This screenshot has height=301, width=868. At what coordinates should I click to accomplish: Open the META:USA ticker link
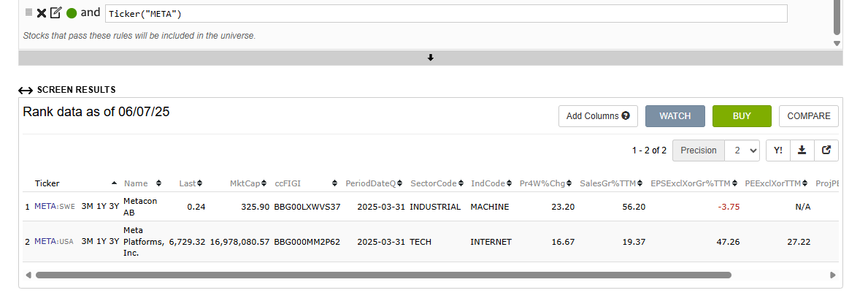(54, 242)
